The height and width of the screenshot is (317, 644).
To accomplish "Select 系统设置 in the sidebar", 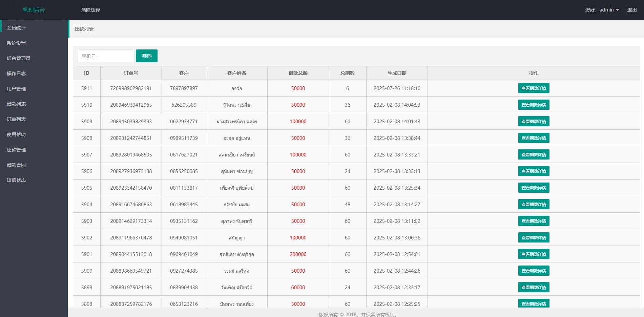I will [x=16, y=43].
